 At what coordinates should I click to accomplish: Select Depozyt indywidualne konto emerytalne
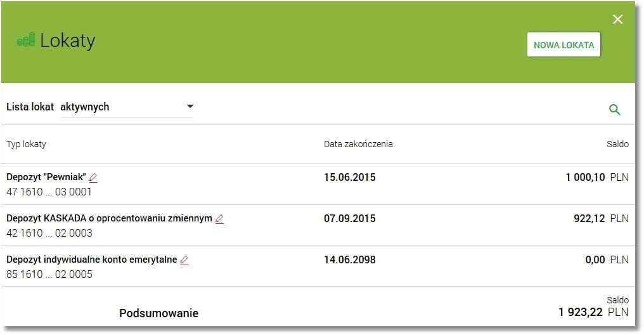pos(91,259)
